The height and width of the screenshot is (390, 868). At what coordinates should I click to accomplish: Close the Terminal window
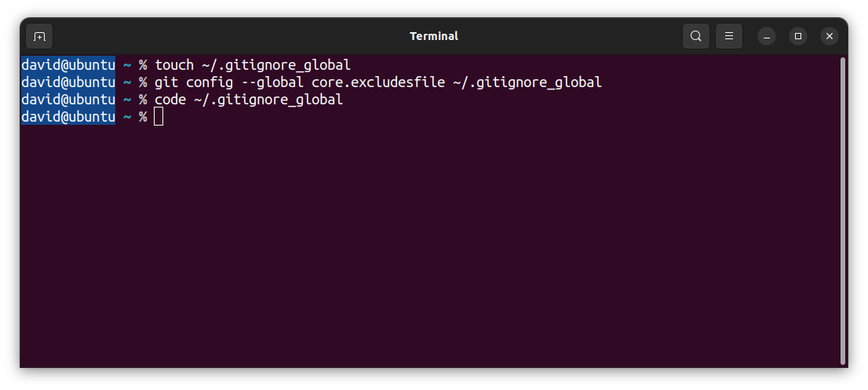[x=830, y=36]
